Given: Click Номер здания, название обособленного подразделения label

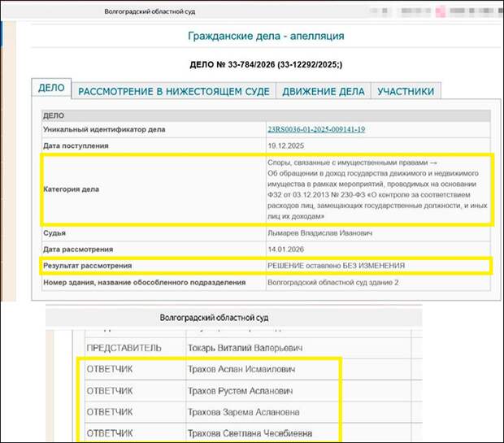Looking at the screenshot, I should 145,282.
